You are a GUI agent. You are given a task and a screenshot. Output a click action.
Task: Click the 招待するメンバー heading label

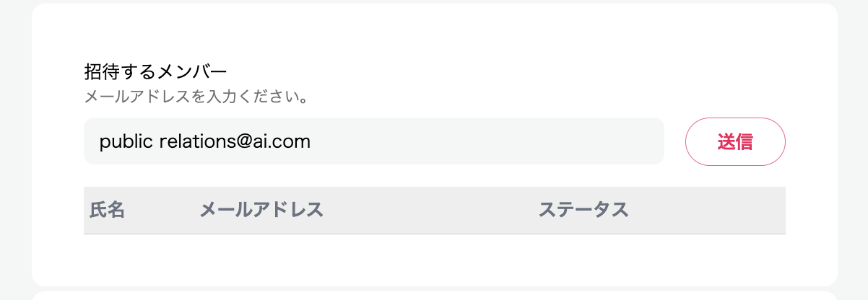point(156,71)
